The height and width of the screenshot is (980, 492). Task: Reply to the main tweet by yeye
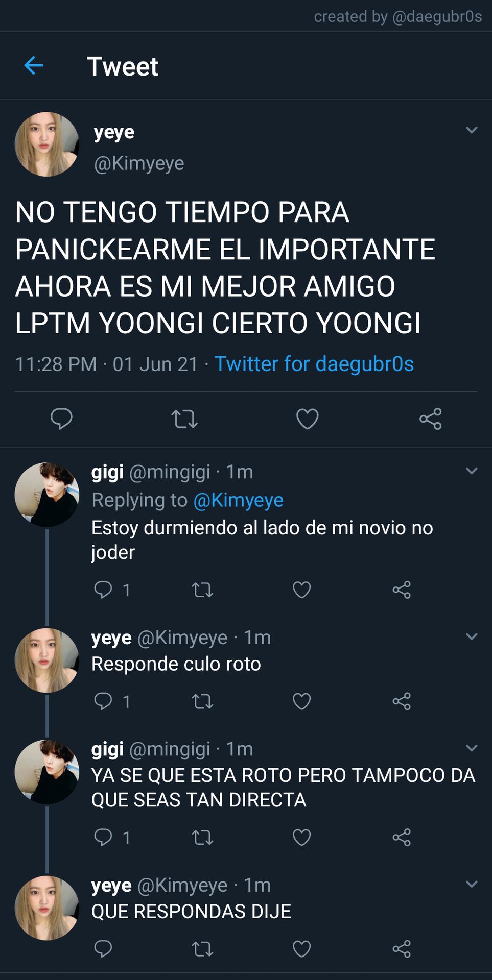pyautogui.click(x=61, y=419)
